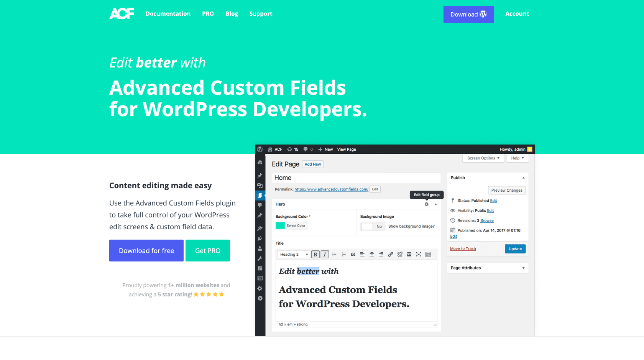Open Appearance brush icon in sidebar
644x360 pixels.
(260, 228)
